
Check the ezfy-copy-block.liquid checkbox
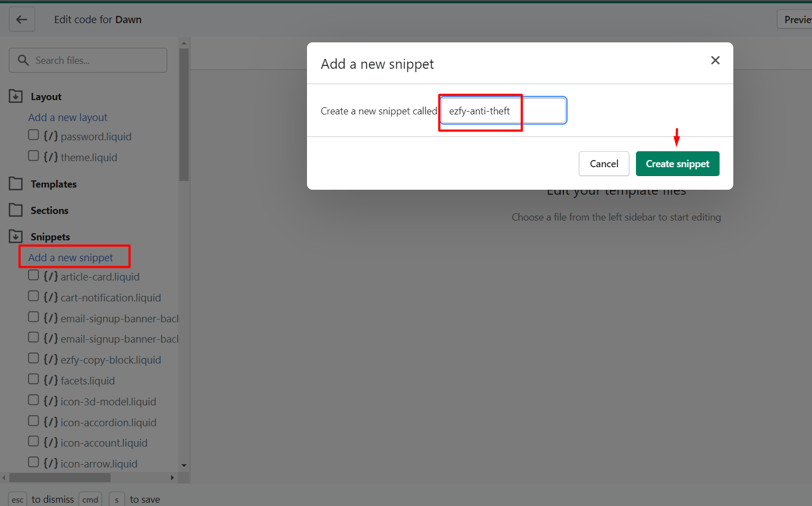(x=34, y=358)
